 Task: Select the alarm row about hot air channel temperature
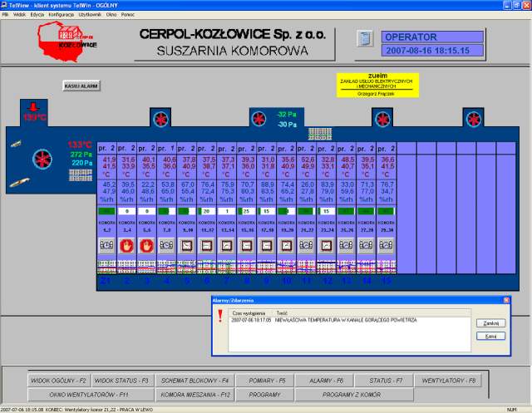(349, 320)
